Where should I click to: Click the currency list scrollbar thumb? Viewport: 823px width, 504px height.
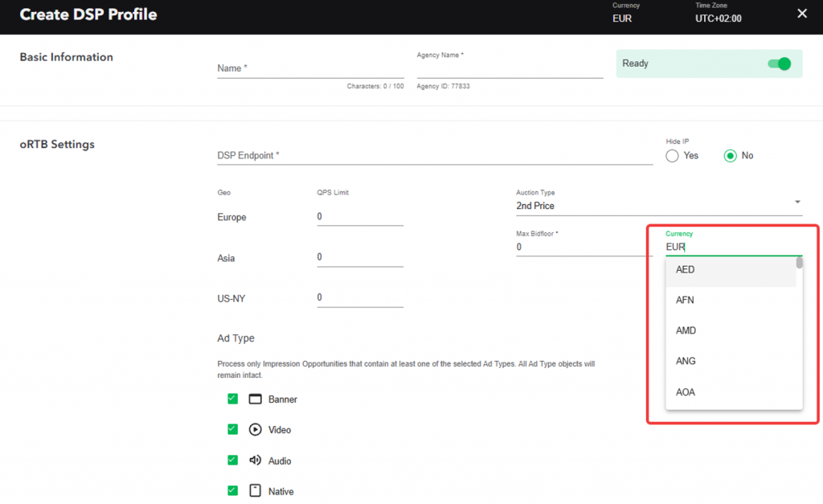coord(800,263)
